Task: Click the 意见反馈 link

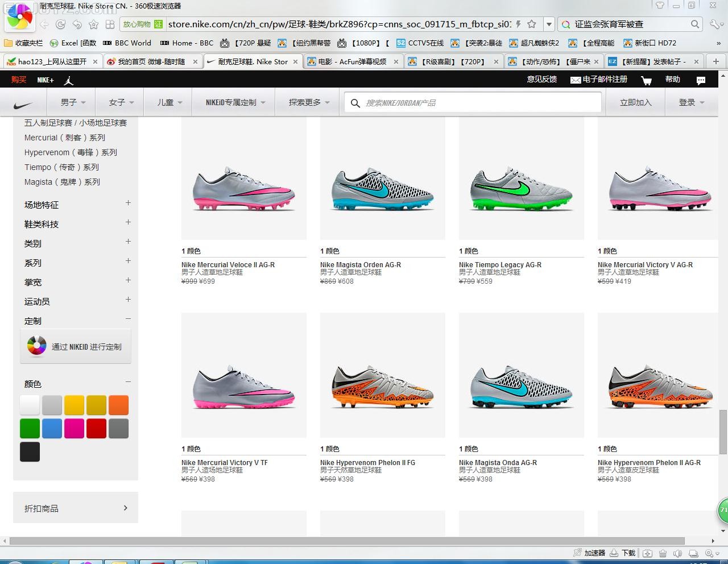Action: (542, 80)
